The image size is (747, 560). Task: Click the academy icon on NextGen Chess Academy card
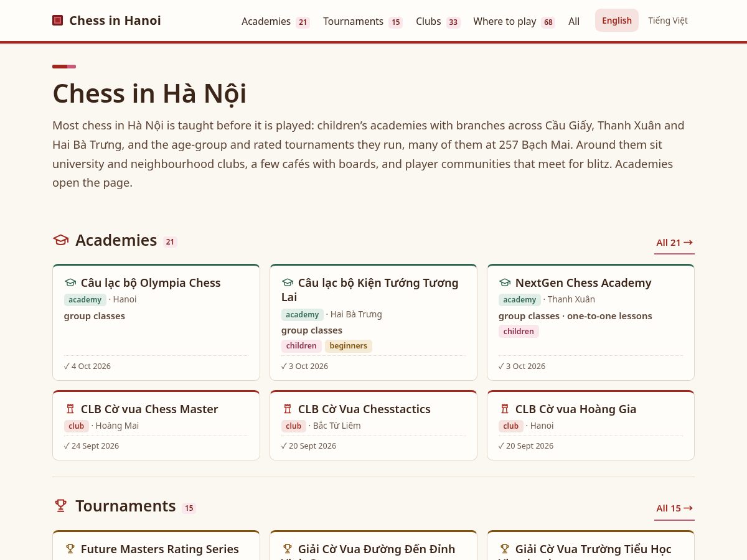[x=505, y=283]
